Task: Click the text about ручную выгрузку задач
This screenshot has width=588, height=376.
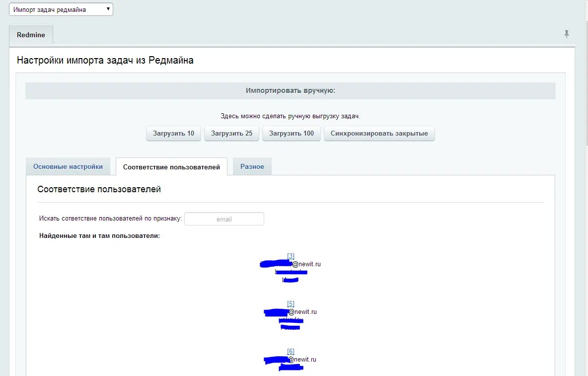Action: tap(290, 116)
